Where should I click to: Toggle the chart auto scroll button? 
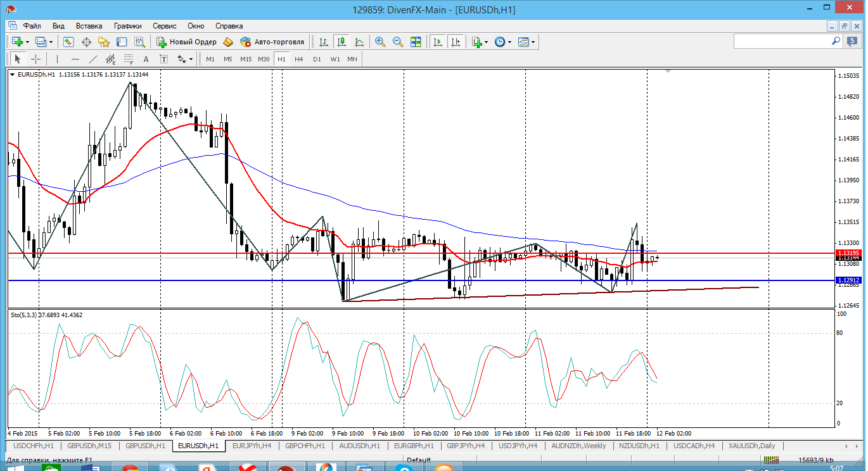pos(437,42)
